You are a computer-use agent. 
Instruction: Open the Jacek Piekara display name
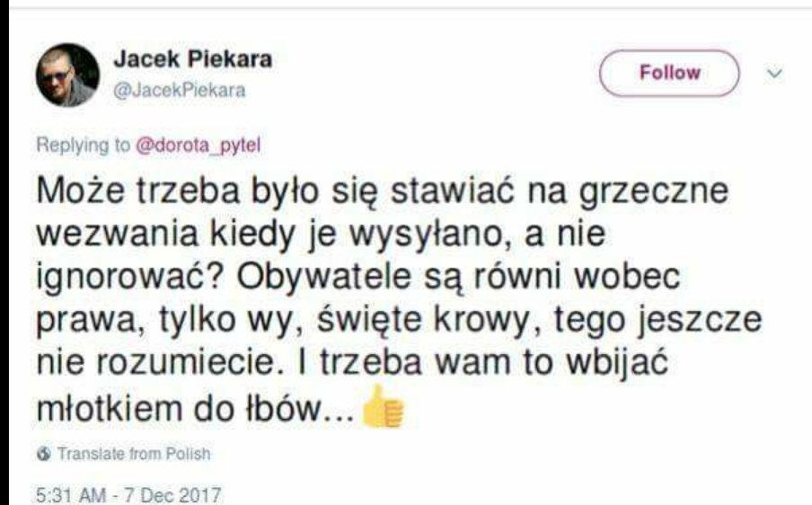[x=192, y=59]
